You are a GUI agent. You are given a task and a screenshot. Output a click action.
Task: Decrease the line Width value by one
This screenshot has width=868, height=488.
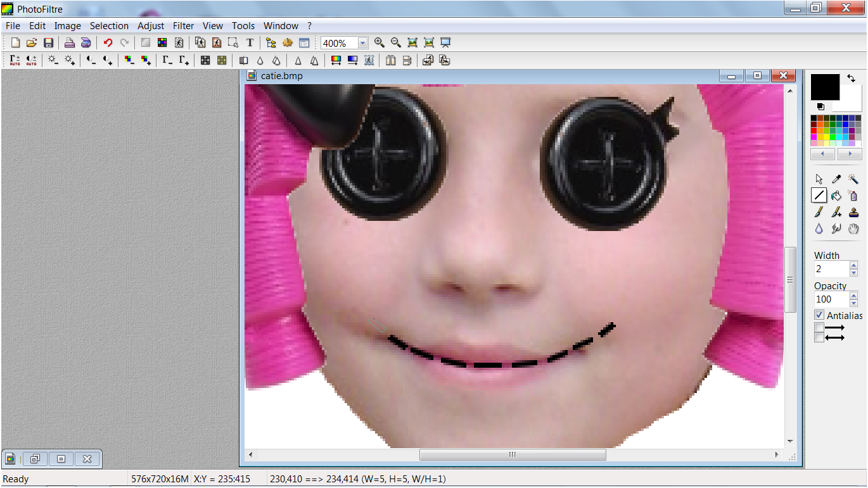(853, 273)
